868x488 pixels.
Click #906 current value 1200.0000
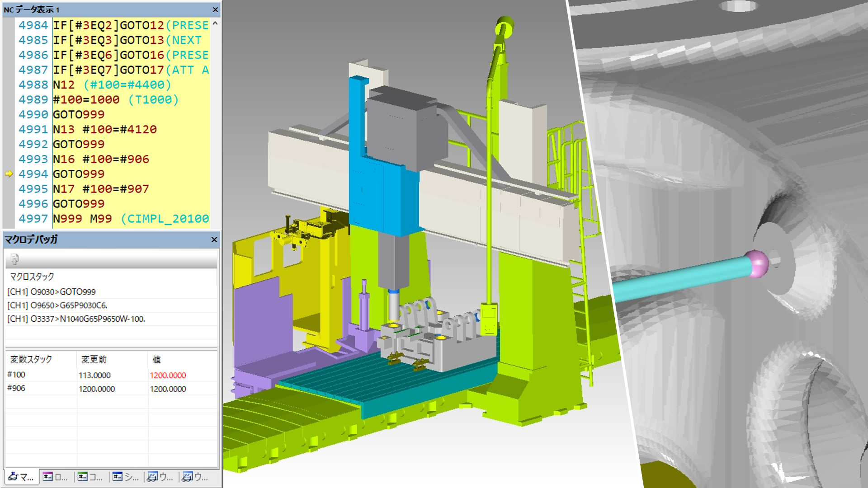point(168,389)
